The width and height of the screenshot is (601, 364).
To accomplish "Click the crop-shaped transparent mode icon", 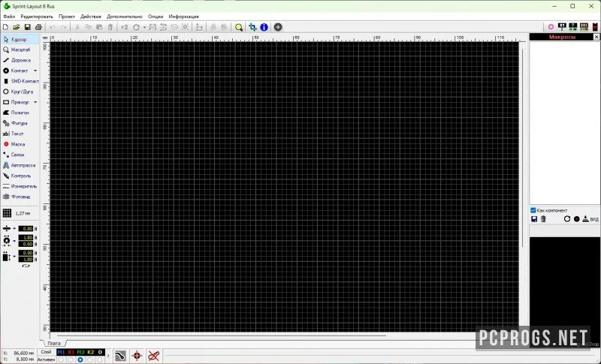I will [252, 27].
